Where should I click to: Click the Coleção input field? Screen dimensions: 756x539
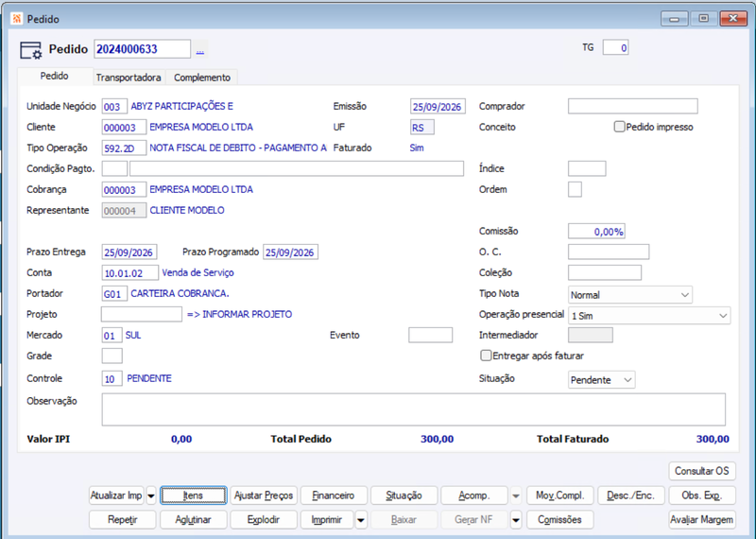click(605, 272)
